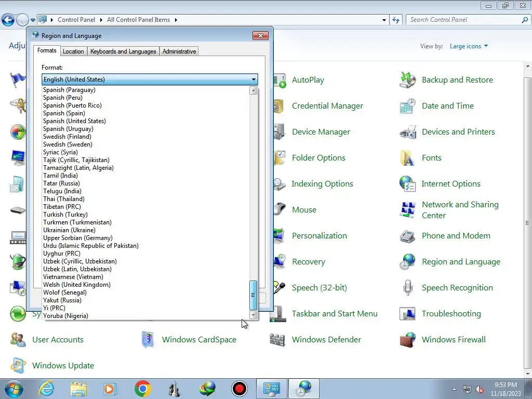Open the Personalization icon
This screenshot has height=399, width=532.
(279, 236)
